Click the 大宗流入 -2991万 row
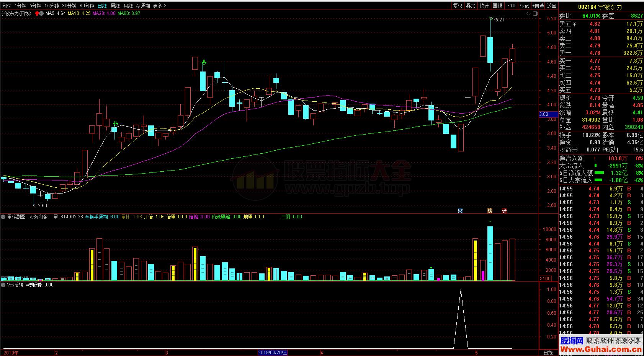 (x=601, y=166)
